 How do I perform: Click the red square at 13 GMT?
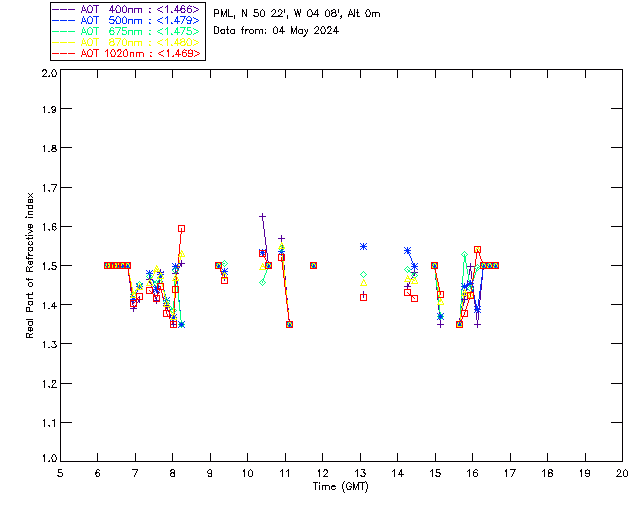pos(363,298)
